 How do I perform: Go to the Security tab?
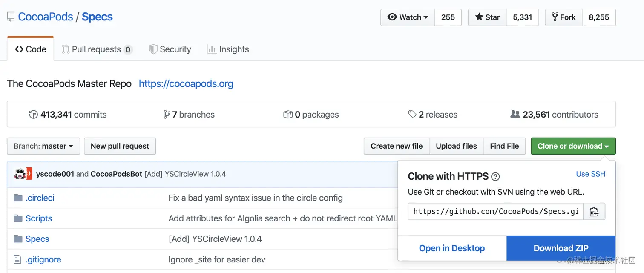pyautogui.click(x=170, y=49)
